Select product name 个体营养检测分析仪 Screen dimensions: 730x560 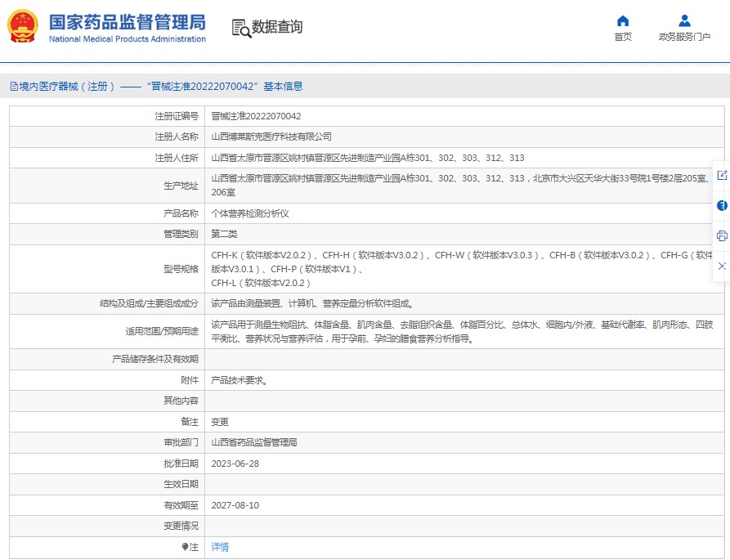tap(250, 213)
